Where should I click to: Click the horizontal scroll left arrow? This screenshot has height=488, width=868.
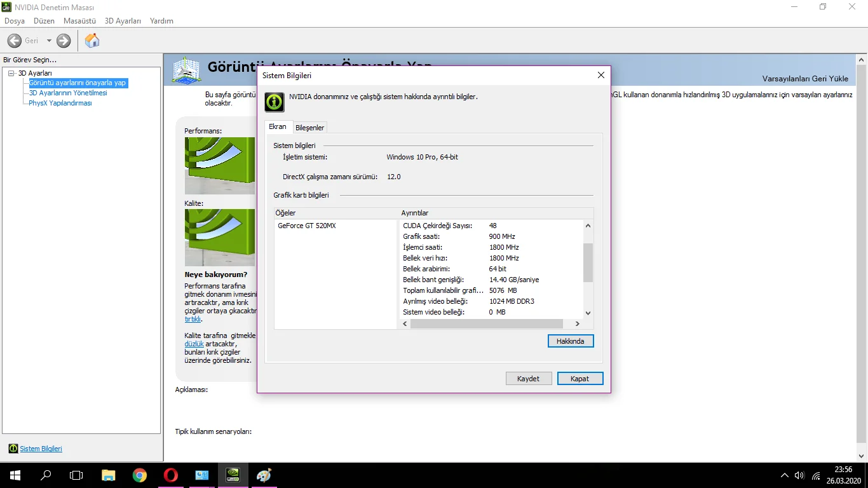coord(405,324)
